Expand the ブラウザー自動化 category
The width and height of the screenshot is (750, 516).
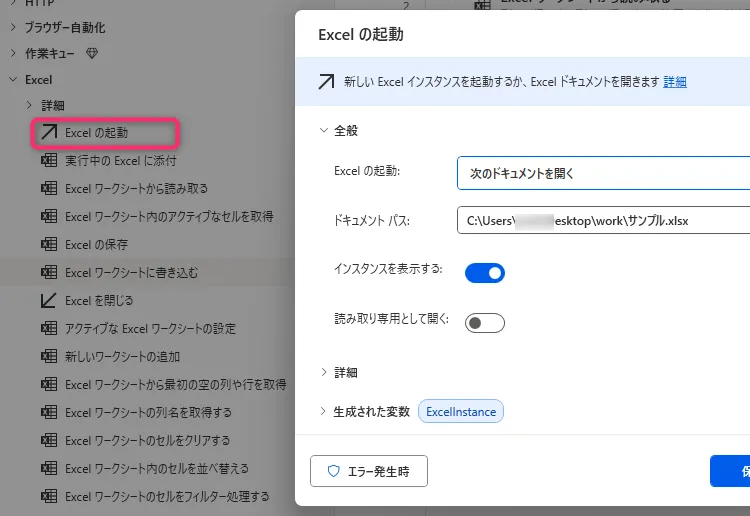coord(13,27)
